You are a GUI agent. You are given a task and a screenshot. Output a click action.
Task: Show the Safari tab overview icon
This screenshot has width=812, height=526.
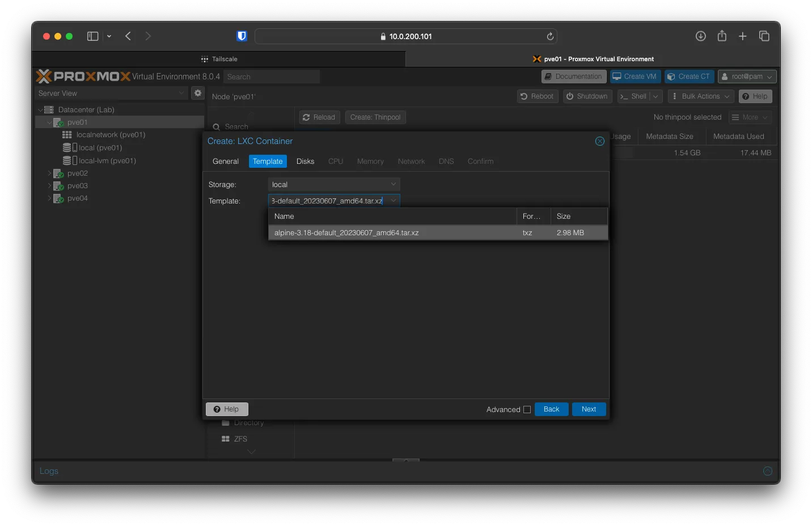(x=764, y=36)
